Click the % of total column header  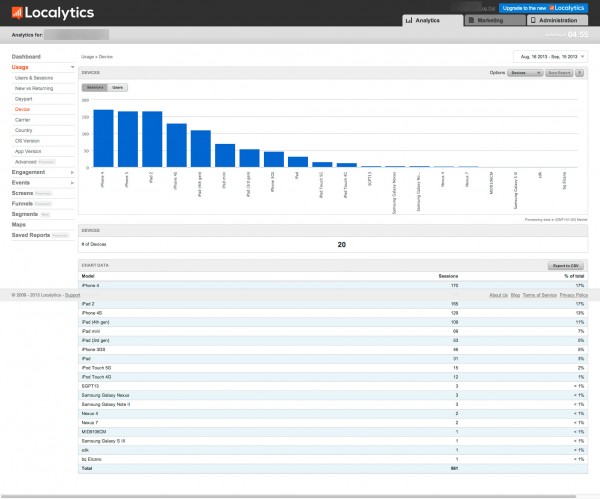coord(574,276)
